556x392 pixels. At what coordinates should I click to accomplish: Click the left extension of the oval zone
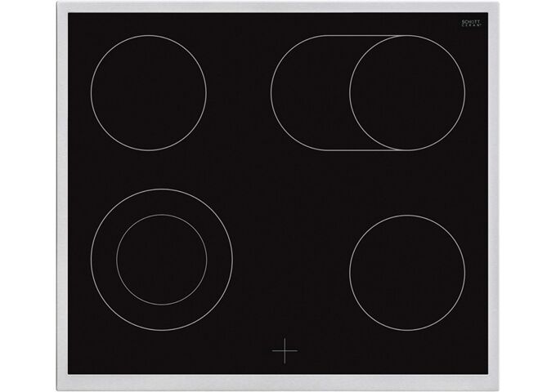click(309, 93)
